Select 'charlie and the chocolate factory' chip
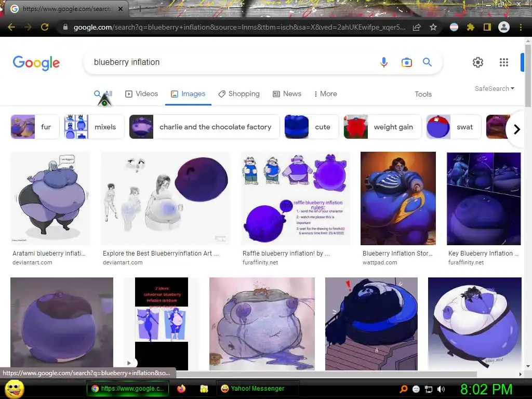The image size is (532, 399). (204, 127)
